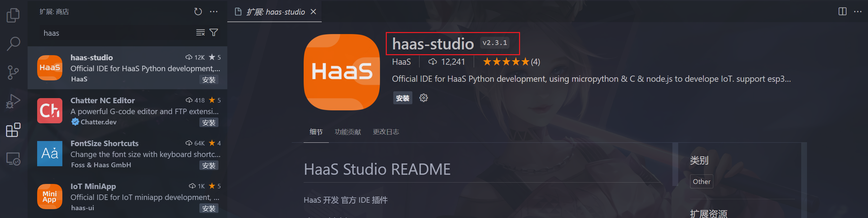This screenshot has width=868, height=218.
Task: Switch to the 功能贡献 tab
Action: [x=348, y=132]
